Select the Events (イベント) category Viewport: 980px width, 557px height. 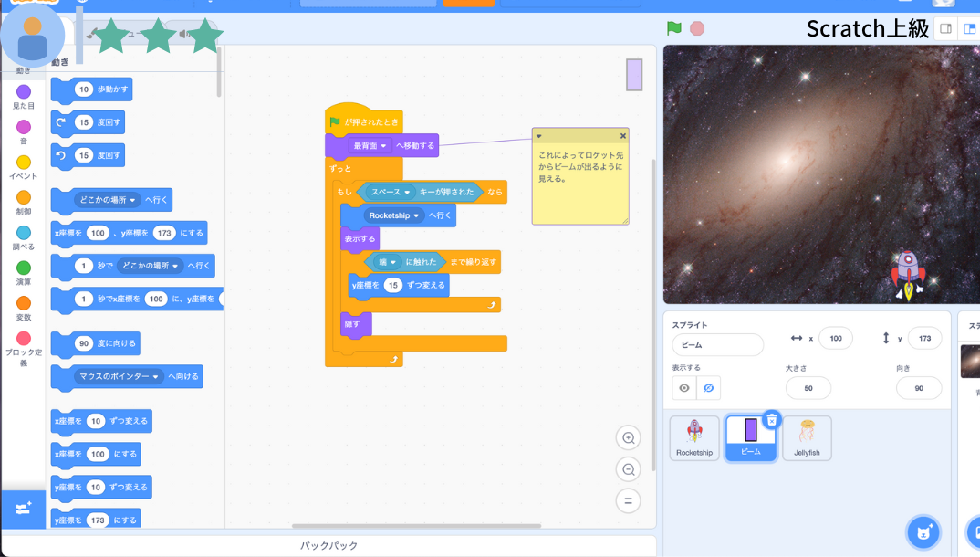24,167
